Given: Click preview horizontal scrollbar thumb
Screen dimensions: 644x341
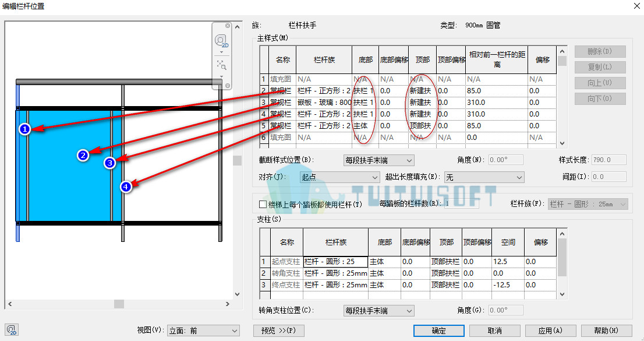Looking at the screenshot, I should 119,304.
